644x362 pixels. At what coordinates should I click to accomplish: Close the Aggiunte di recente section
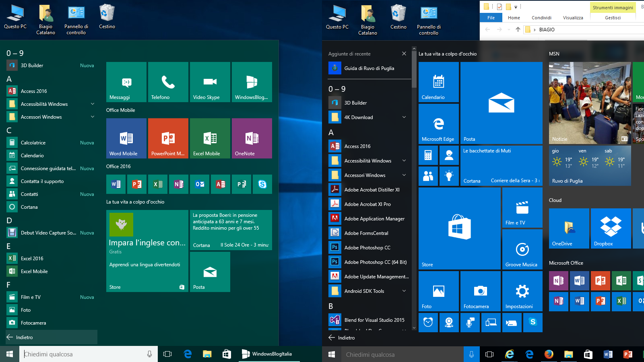pos(404,54)
